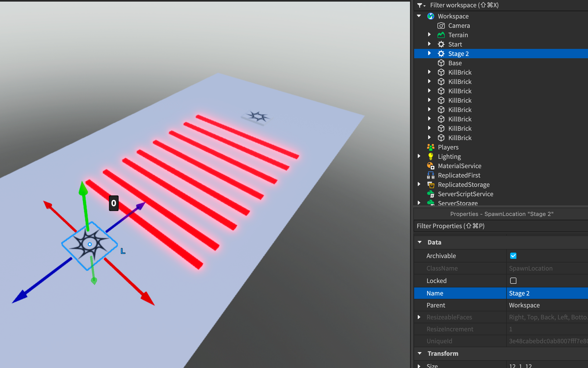Click the Filter Properties search field
Screen dimensions: 588x368
(501, 226)
